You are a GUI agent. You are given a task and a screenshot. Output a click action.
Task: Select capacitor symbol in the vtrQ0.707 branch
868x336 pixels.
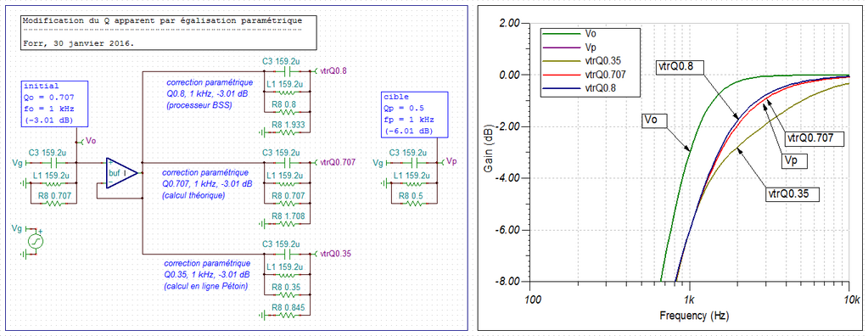(288, 163)
